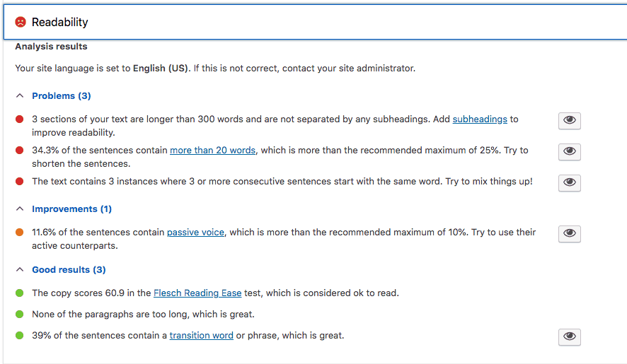Viewport: 627px width, 364px height.
Task: Toggle eye highlight for consecutive sentences issue
Action: tap(569, 182)
